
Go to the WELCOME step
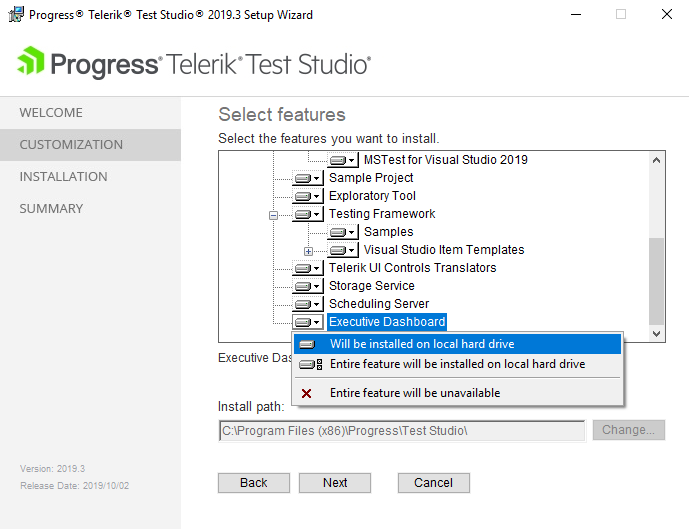click(90, 113)
